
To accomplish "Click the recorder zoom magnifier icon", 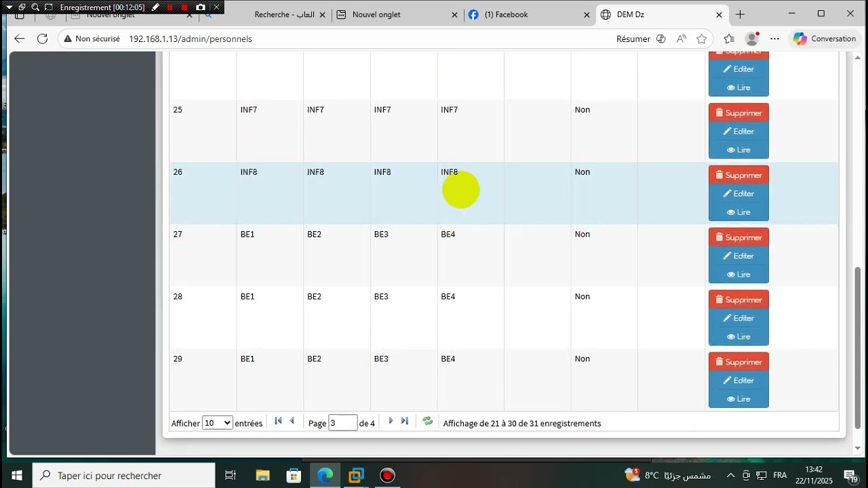I will click(x=35, y=7).
